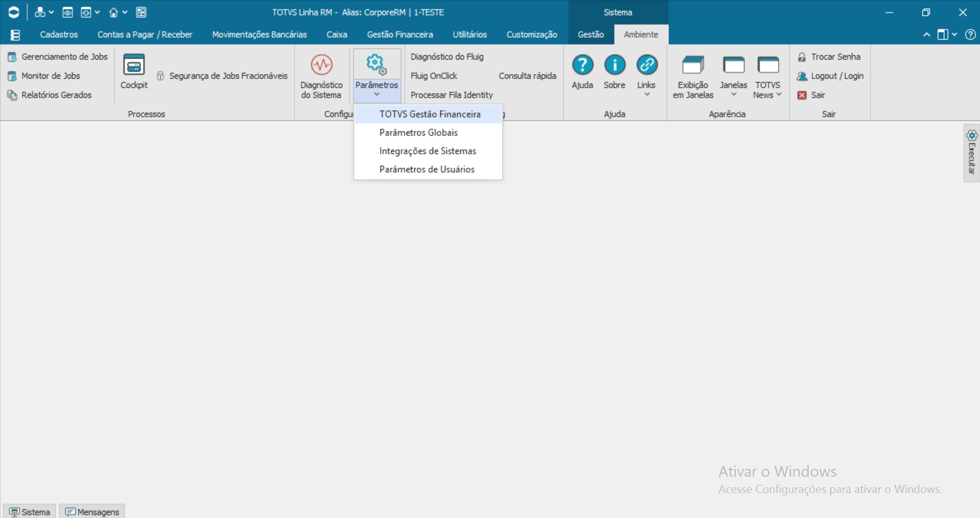Image resolution: width=980 pixels, height=518 pixels.
Task: Choose Parâmetros de Usuários from the menu
Action: click(428, 169)
